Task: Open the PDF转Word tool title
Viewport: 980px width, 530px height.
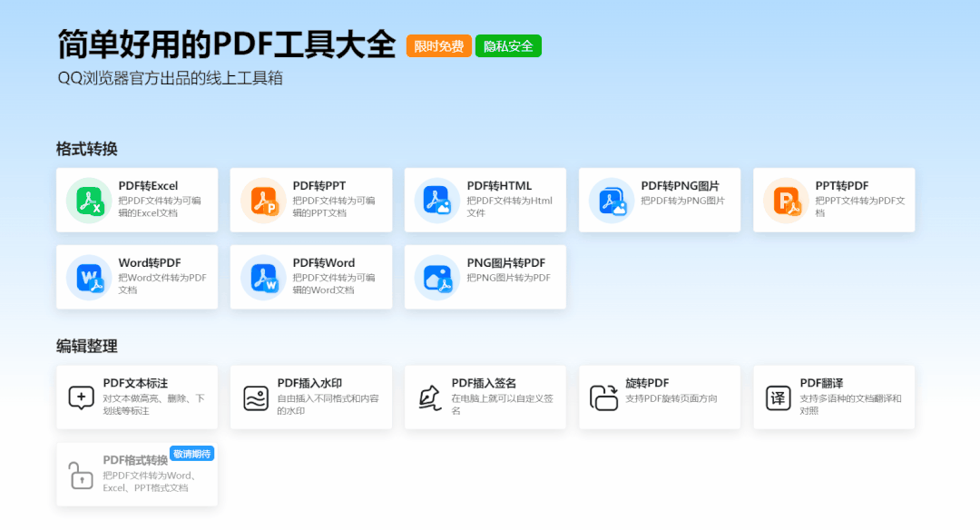Action: click(x=324, y=262)
